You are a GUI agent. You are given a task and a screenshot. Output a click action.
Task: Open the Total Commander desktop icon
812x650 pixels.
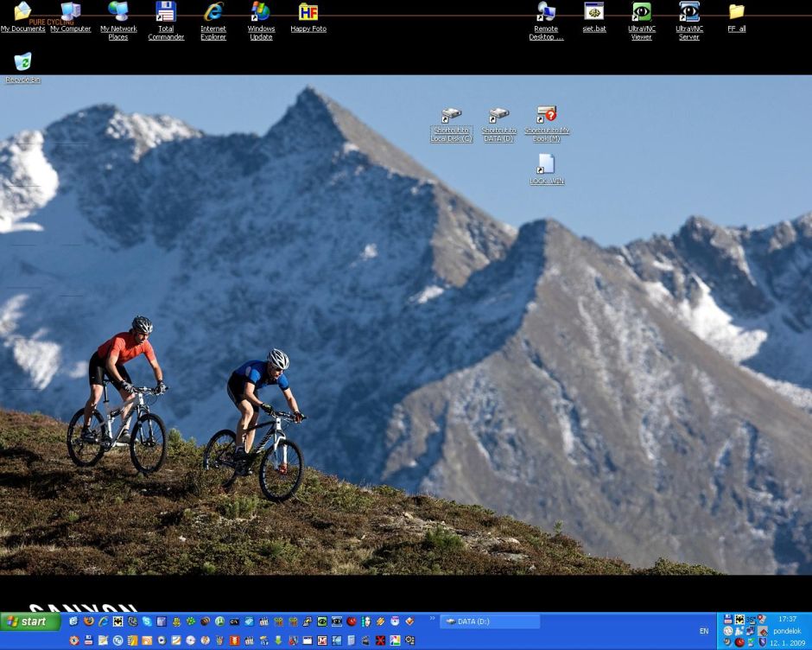[x=166, y=12]
